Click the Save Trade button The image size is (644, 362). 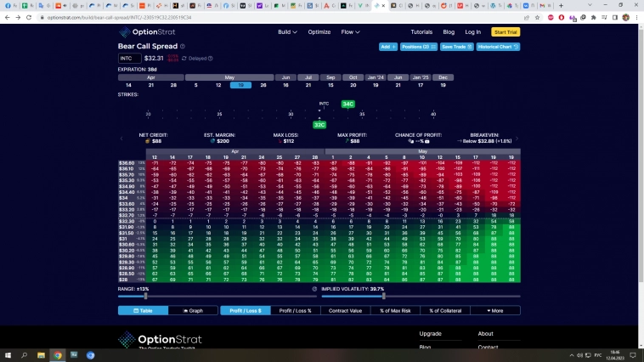tap(455, 47)
